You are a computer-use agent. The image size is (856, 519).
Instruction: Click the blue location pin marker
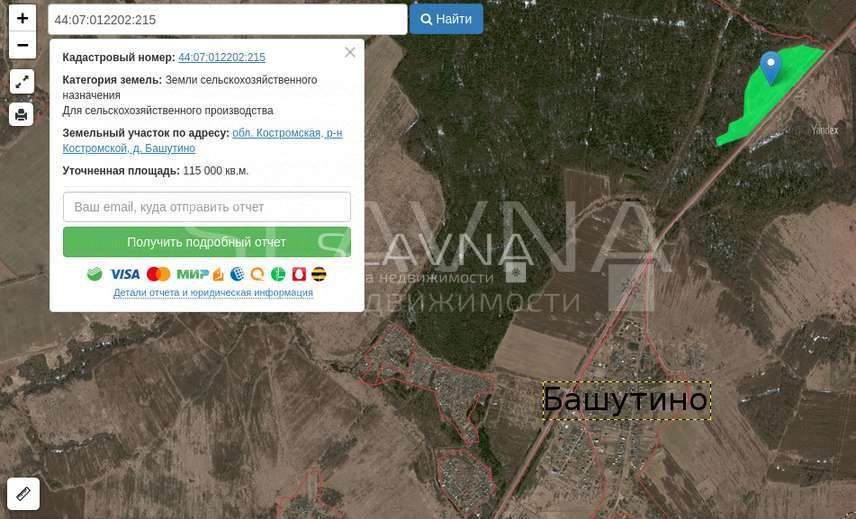tap(770, 68)
